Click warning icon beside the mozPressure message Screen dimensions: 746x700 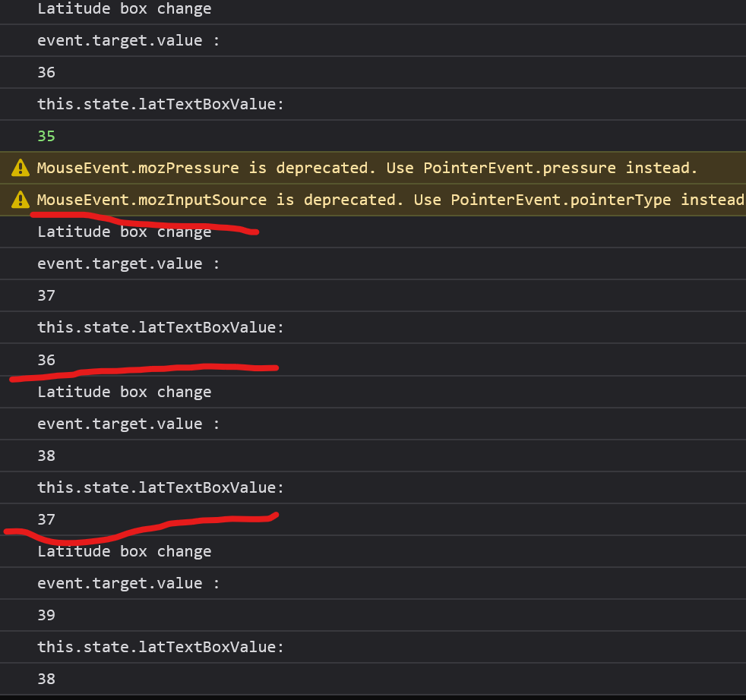(19, 168)
